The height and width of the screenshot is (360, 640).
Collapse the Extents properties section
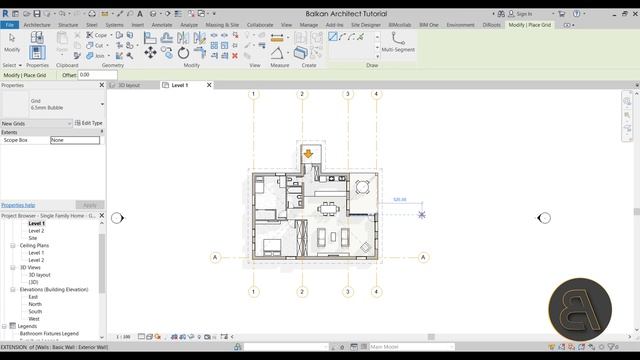pyautogui.click(x=102, y=132)
